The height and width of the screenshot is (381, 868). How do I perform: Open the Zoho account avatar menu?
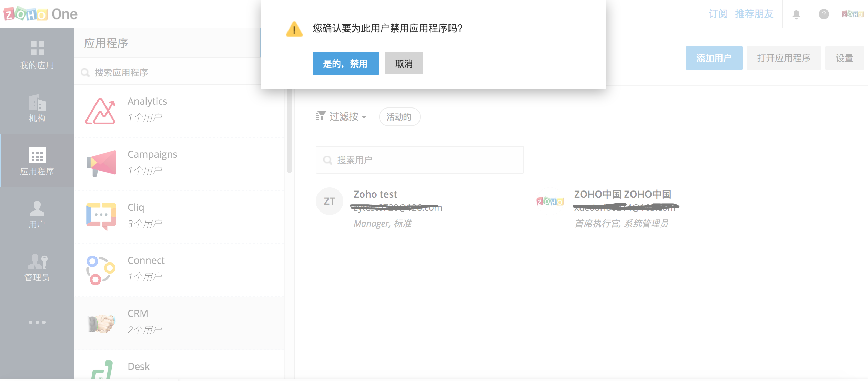pos(852,14)
